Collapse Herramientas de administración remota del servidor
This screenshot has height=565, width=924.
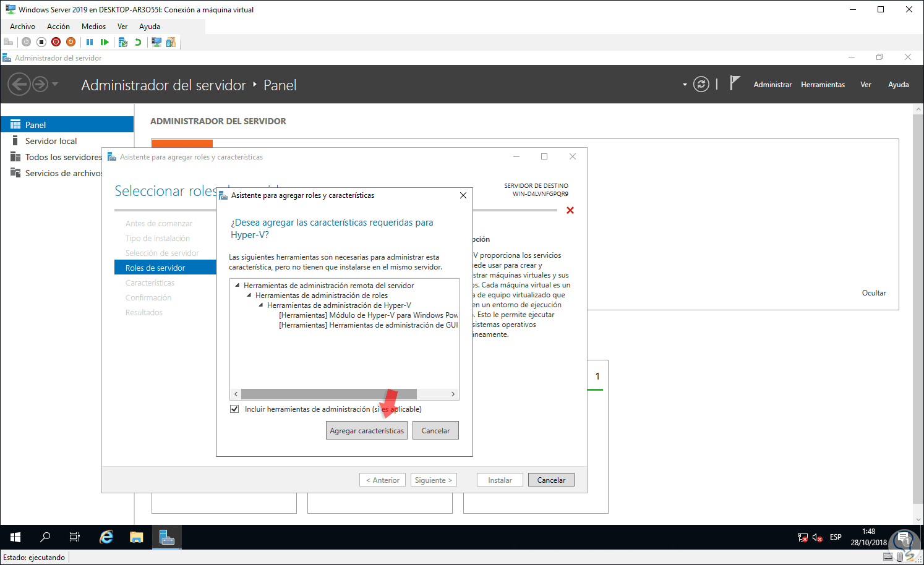(x=237, y=285)
